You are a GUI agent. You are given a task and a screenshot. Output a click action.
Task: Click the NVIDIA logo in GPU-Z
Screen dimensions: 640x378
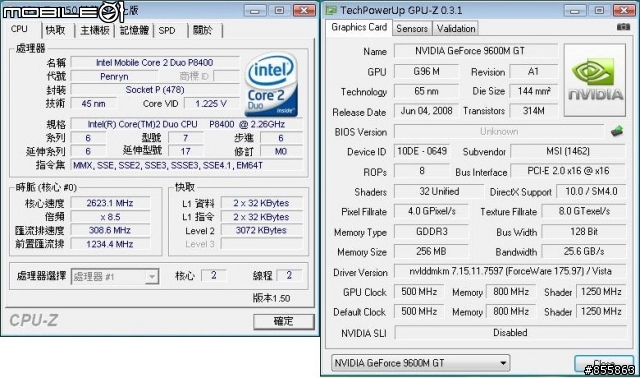(595, 80)
